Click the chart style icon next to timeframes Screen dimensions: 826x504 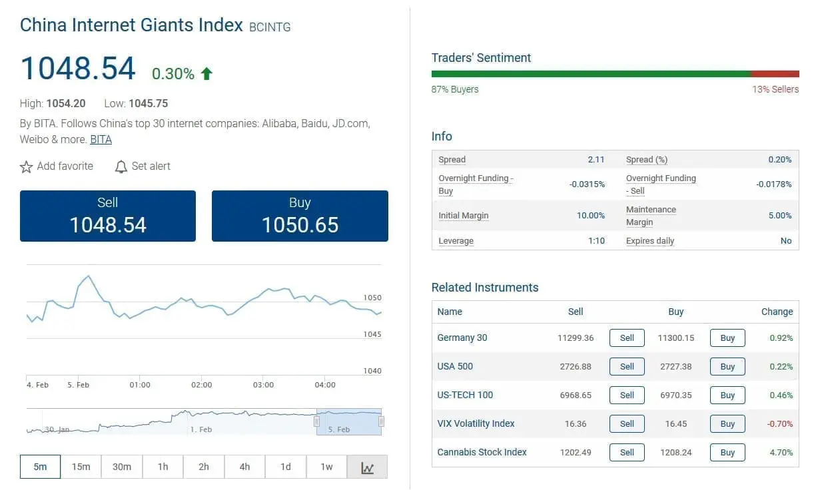[x=367, y=467]
